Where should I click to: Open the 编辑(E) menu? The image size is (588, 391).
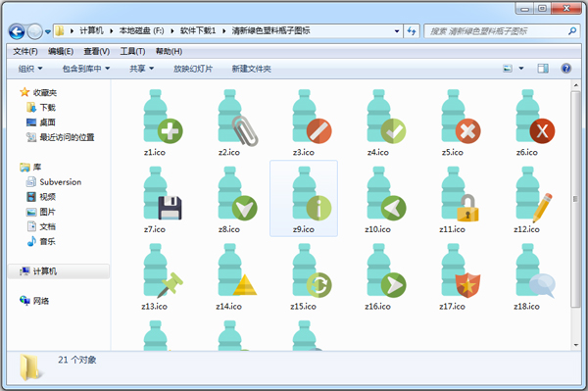61,51
